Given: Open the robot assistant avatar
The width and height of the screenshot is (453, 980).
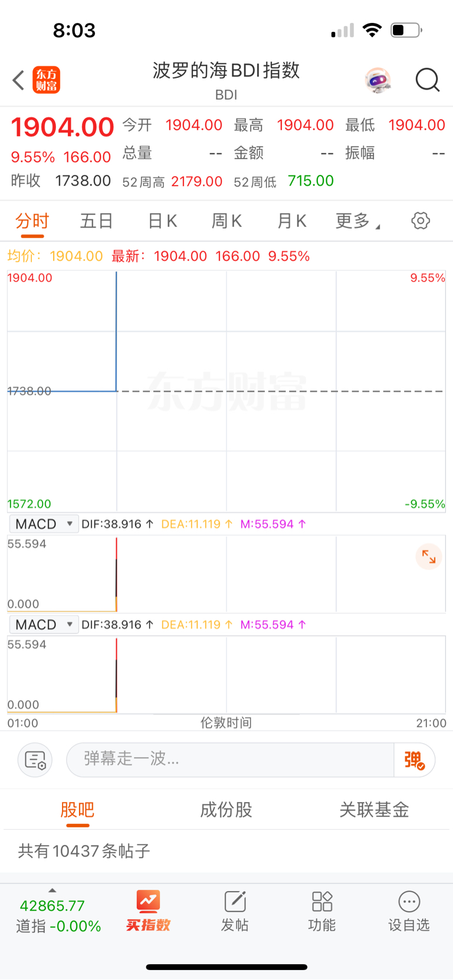Looking at the screenshot, I should coord(377,80).
